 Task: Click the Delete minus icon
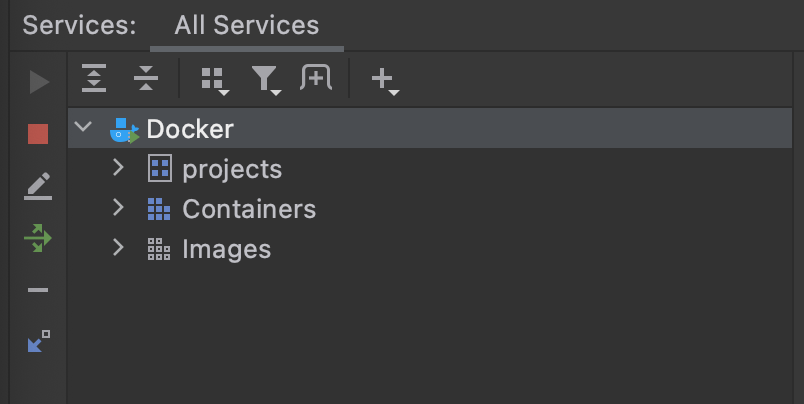[38, 291]
